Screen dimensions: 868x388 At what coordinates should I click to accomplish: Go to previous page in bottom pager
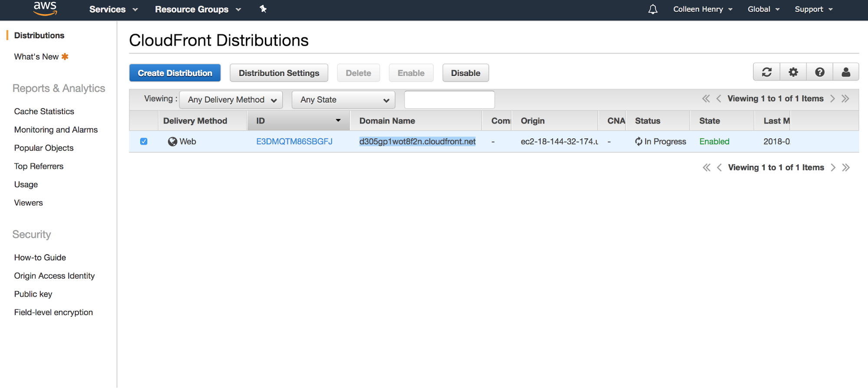(x=719, y=168)
